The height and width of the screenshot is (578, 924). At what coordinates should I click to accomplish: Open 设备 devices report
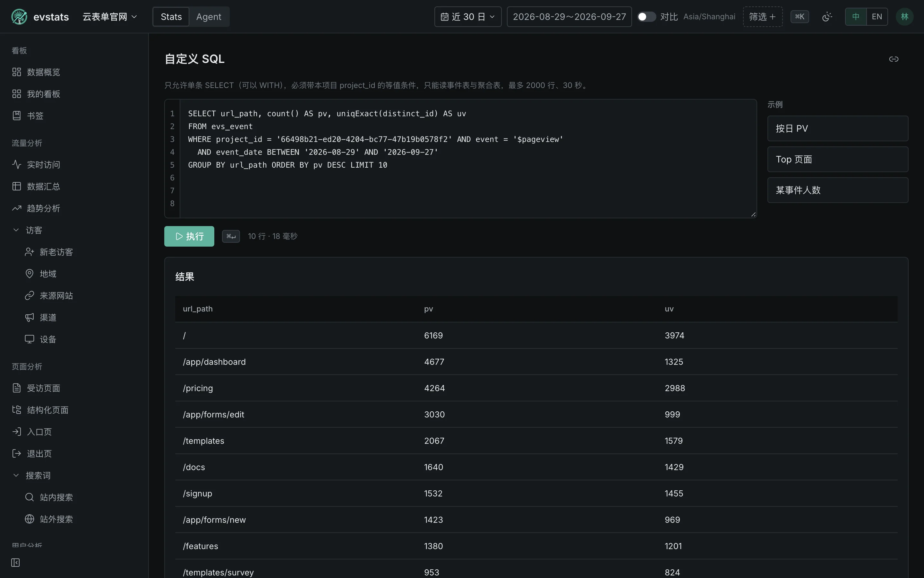tap(80, 339)
